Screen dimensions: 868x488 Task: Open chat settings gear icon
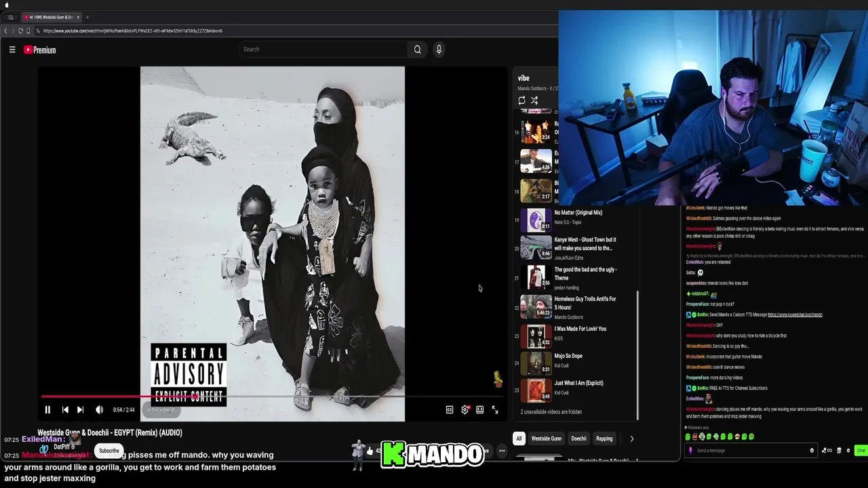tap(848, 450)
